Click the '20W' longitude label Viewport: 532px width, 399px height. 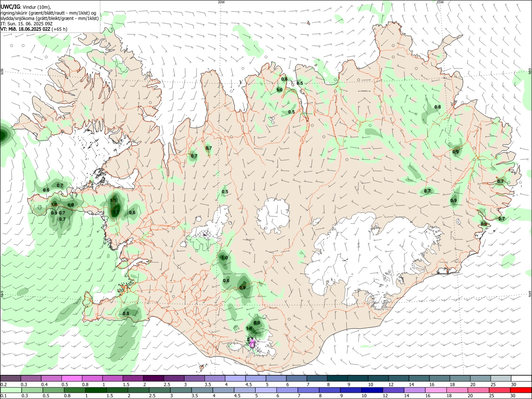click(x=221, y=2)
